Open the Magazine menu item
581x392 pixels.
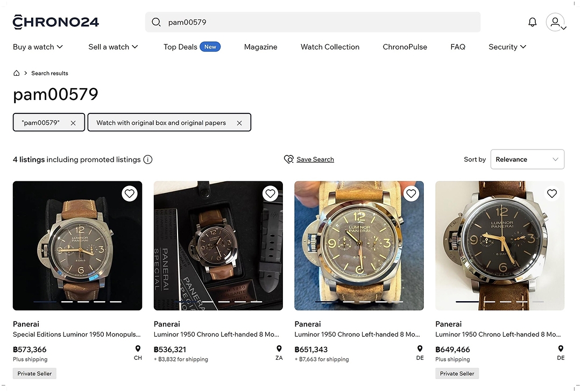[x=260, y=47]
